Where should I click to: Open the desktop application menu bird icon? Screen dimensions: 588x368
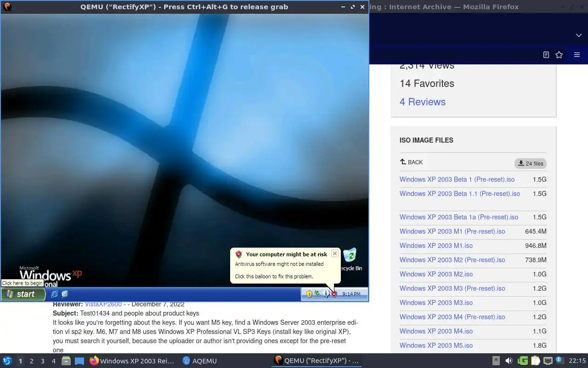(x=7, y=361)
